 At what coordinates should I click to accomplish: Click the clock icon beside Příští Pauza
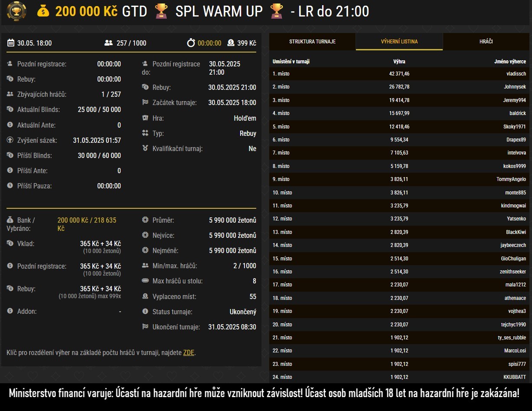(10, 186)
